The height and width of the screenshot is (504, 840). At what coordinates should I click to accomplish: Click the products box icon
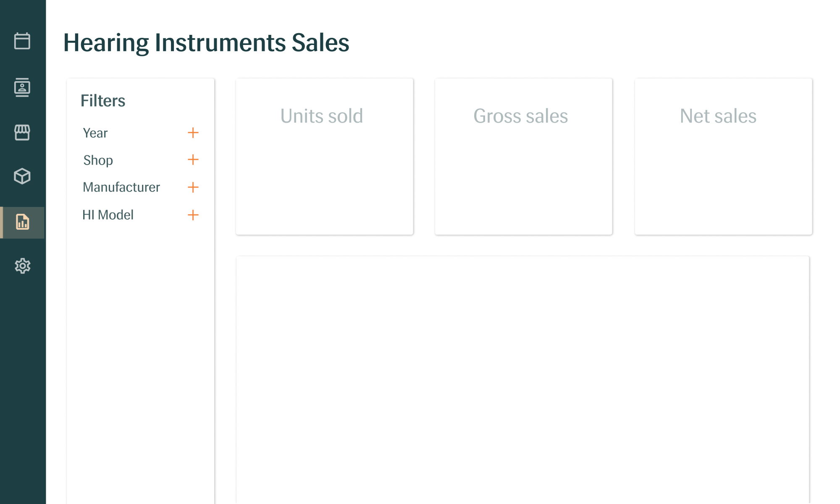point(22,176)
